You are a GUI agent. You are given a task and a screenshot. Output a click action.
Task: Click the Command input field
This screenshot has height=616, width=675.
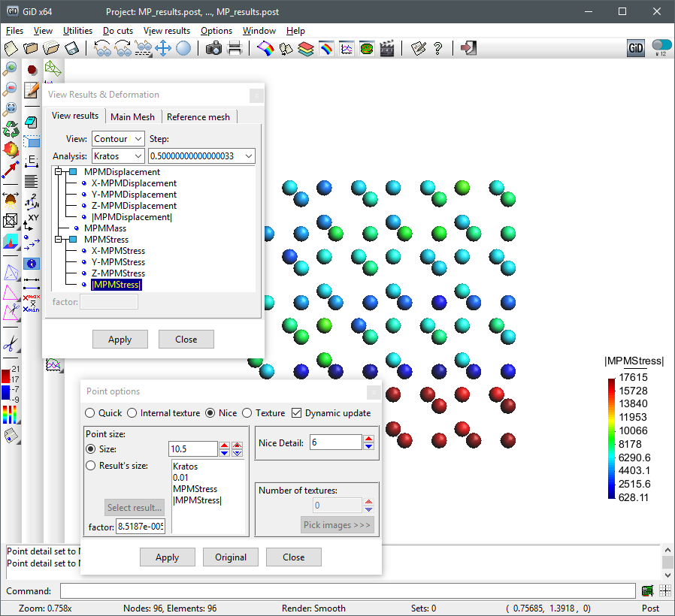tap(348, 591)
